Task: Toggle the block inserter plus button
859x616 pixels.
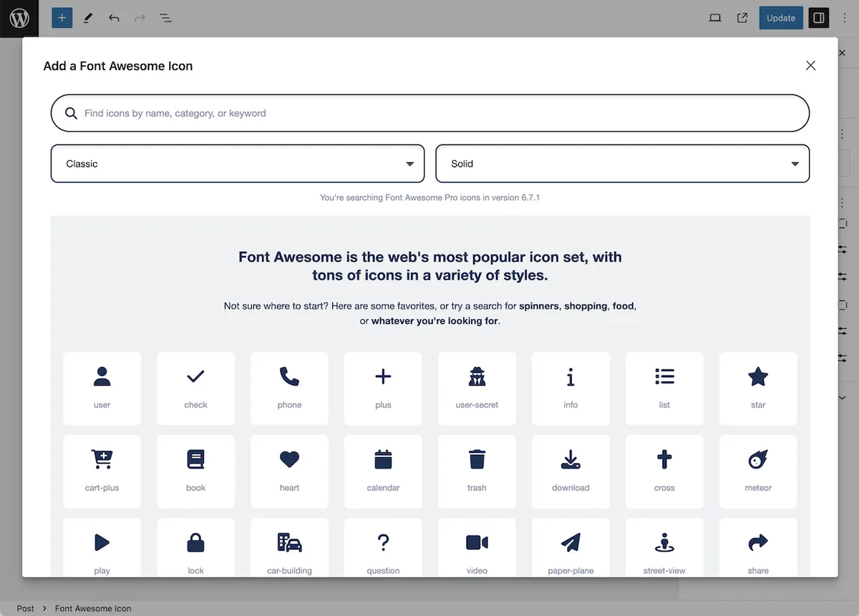Action: pyautogui.click(x=62, y=18)
